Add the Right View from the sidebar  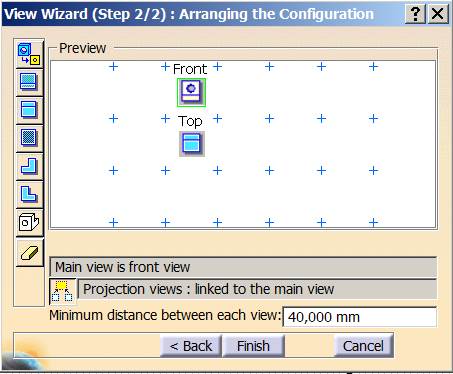tap(29, 194)
